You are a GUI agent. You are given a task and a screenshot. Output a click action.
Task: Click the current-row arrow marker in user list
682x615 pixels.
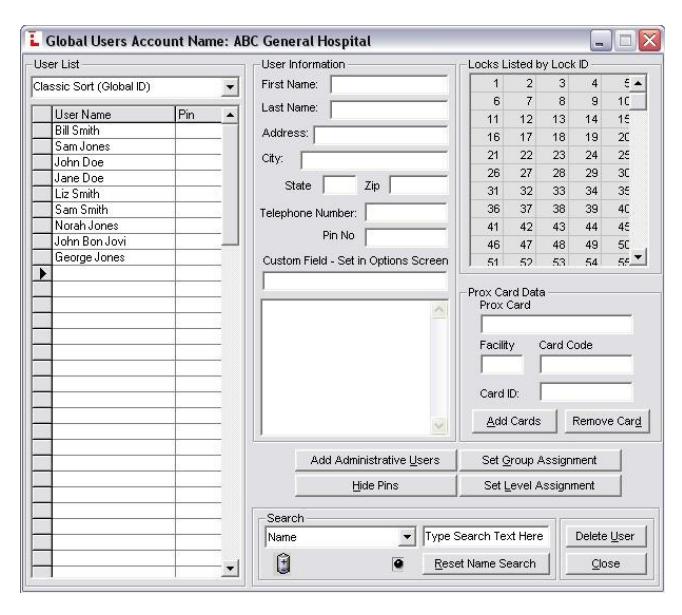(x=43, y=274)
